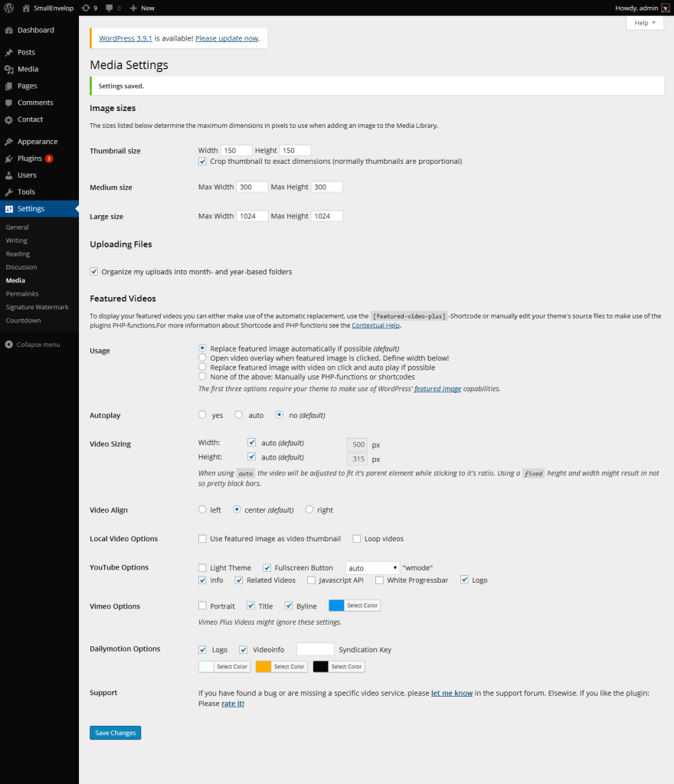Set Autoplay to yes
Viewport: 674px width, 784px height.
[202, 414]
